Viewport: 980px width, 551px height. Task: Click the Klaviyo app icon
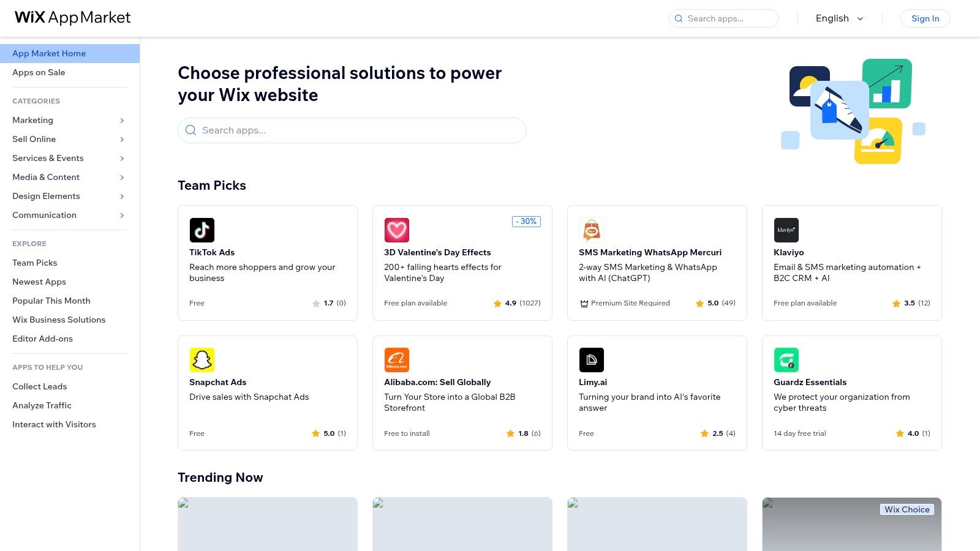786,230
